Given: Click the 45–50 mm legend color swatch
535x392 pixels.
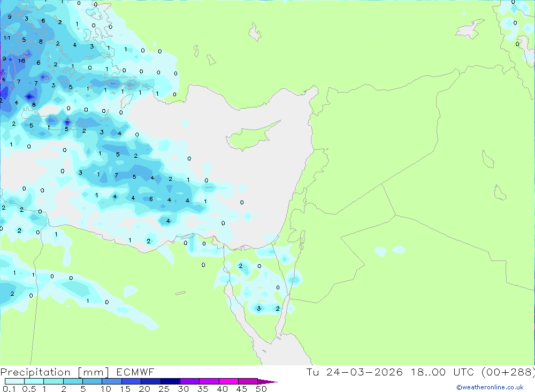Looking at the screenshot, I should tap(248, 381).
